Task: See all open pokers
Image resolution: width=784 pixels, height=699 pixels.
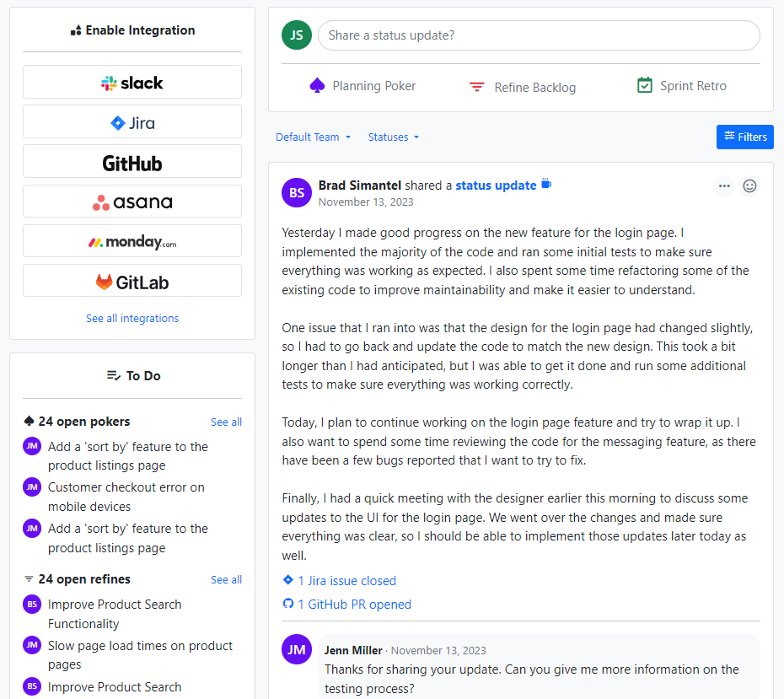Action: pos(226,422)
